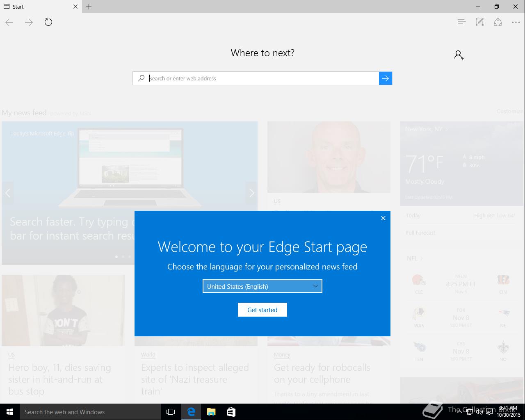Image resolution: width=525 pixels, height=420 pixels.
Task: Show the previous Edge tip with the left arrow
Action: click(x=8, y=193)
